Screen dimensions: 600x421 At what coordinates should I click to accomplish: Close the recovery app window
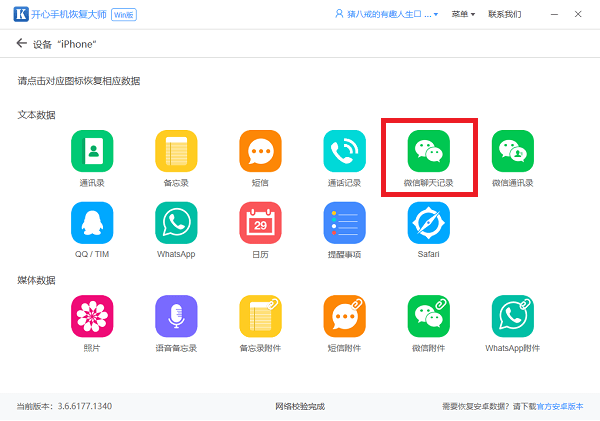click(x=578, y=14)
